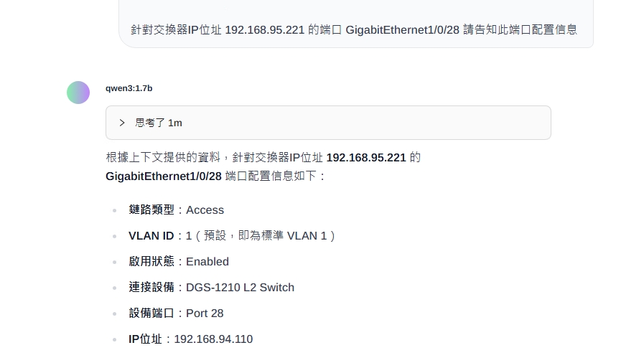Click the 192.168.94.110 address value

(213, 339)
